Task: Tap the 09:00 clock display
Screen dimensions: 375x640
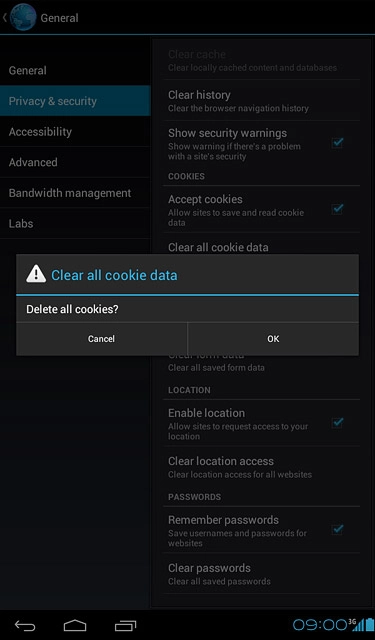Action: pyautogui.click(x=320, y=625)
